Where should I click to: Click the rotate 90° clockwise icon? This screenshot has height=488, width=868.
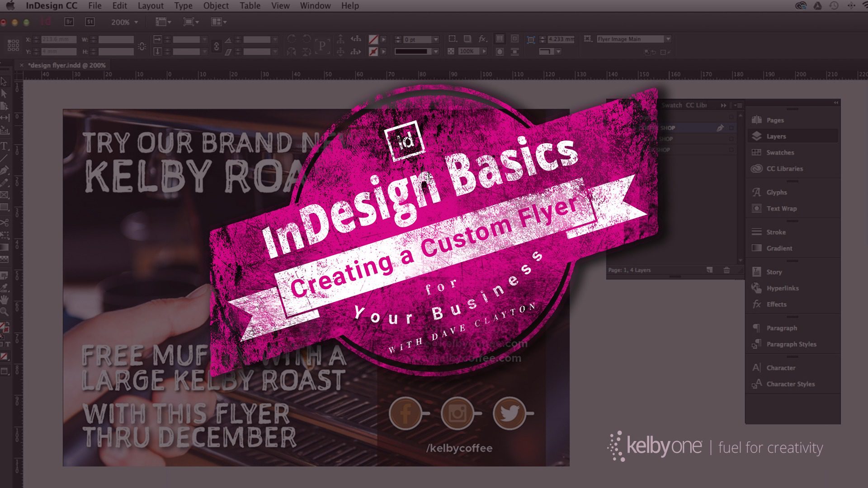292,39
